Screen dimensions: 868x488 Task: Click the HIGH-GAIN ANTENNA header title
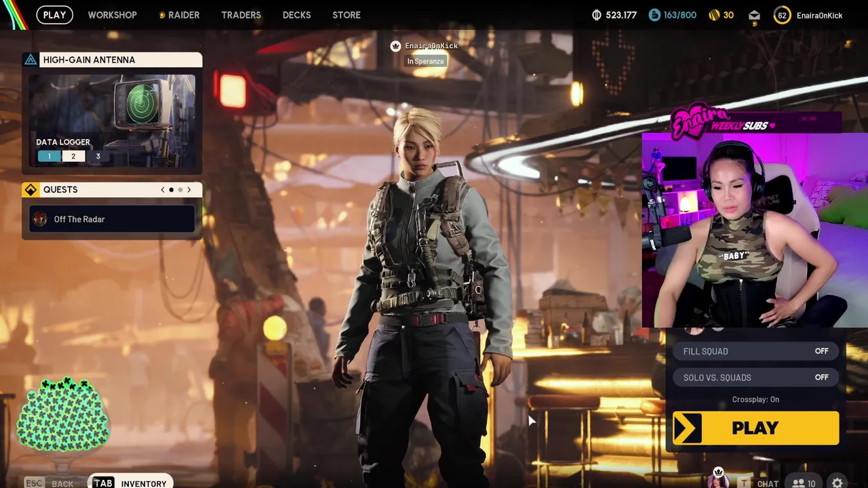tap(89, 60)
